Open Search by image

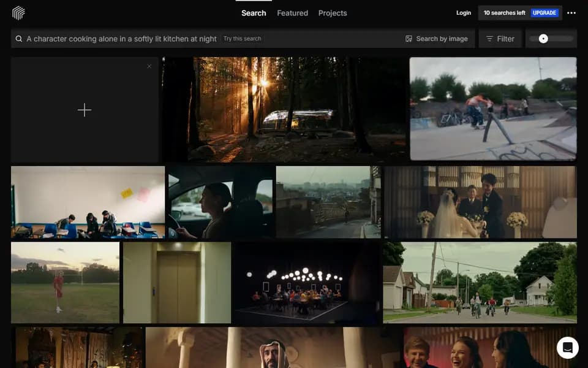pyautogui.click(x=437, y=39)
